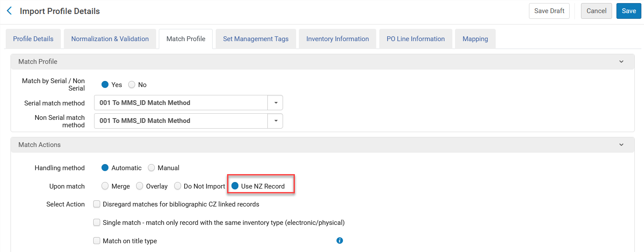Click the back arrow icon
644x252 pixels.
coord(9,11)
